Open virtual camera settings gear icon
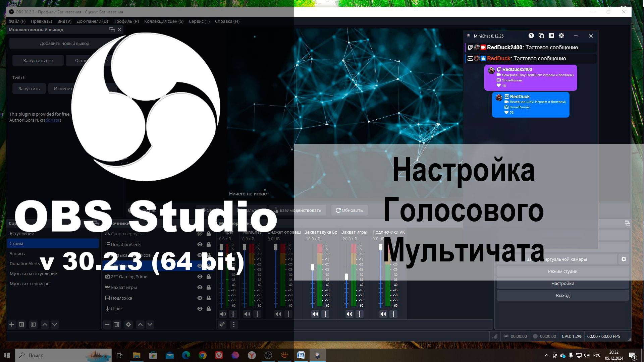644x362 pixels. tap(624, 259)
